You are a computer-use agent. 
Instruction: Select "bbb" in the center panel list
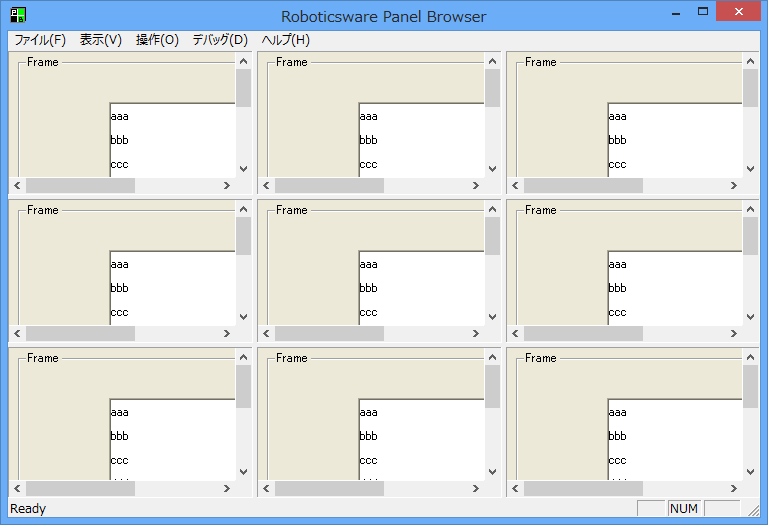(x=369, y=288)
